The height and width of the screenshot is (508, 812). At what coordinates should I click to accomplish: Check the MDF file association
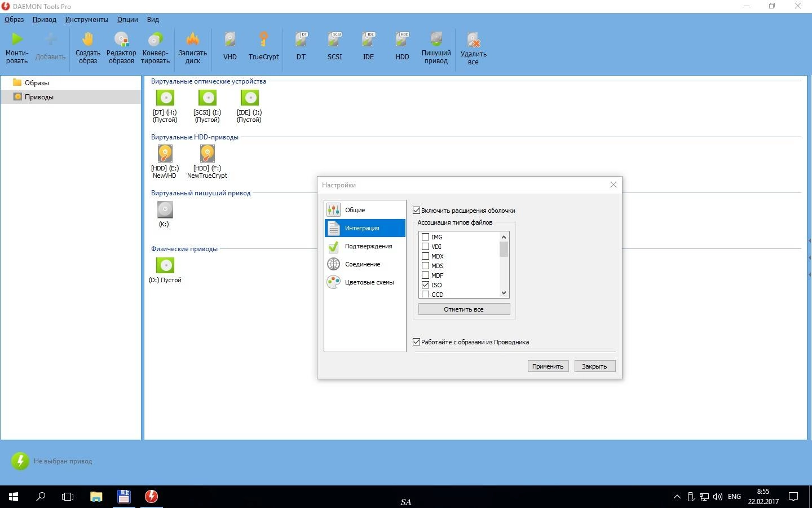[x=426, y=275]
